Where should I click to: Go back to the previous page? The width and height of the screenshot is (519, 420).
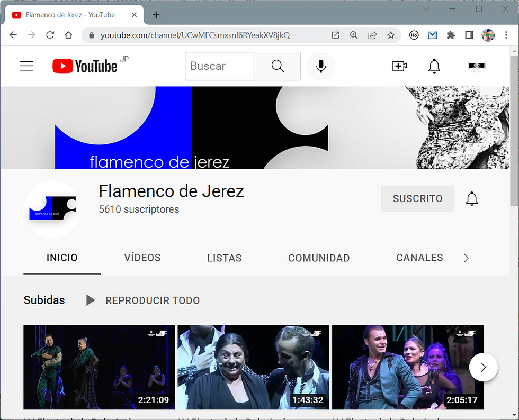pos(13,35)
